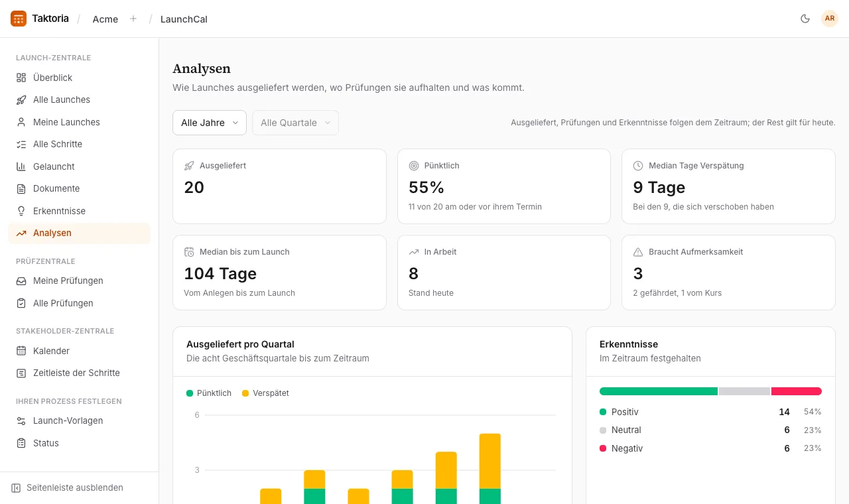Click the green Positiv progress segment
This screenshot has width=849, height=504.
[659, 391]
